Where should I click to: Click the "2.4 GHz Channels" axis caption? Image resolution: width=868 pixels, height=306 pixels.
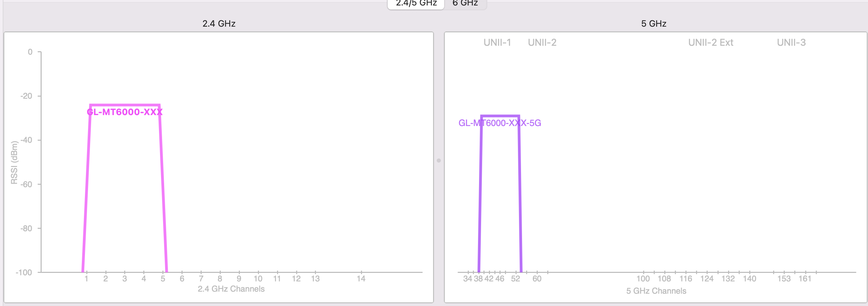pyautogui.click(x=231, y=289)
